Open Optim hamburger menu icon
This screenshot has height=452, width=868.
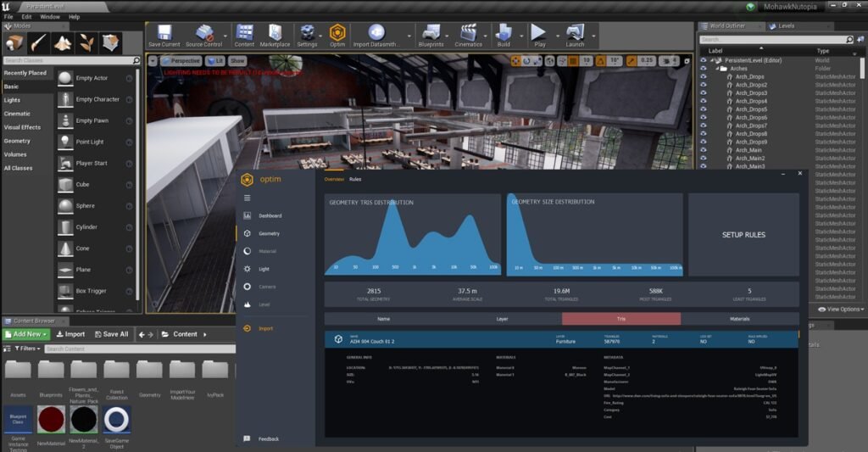(x=247, y=198)
